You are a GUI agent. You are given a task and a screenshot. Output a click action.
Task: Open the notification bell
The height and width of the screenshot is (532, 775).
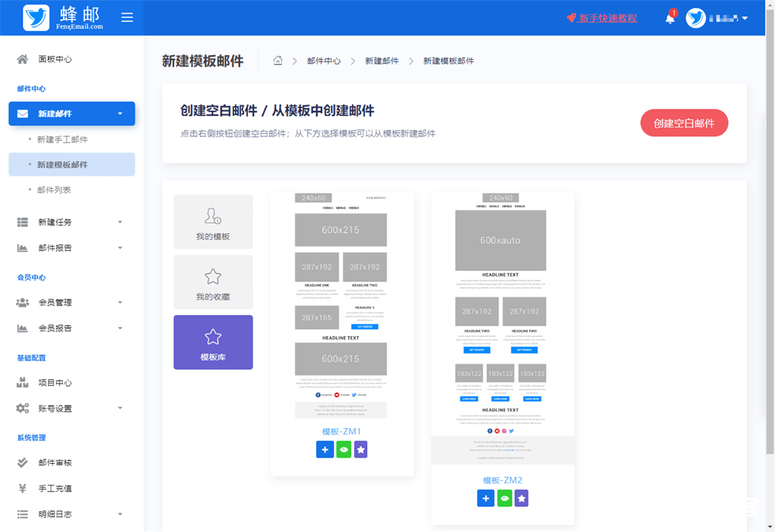click(x=670, y=18)
